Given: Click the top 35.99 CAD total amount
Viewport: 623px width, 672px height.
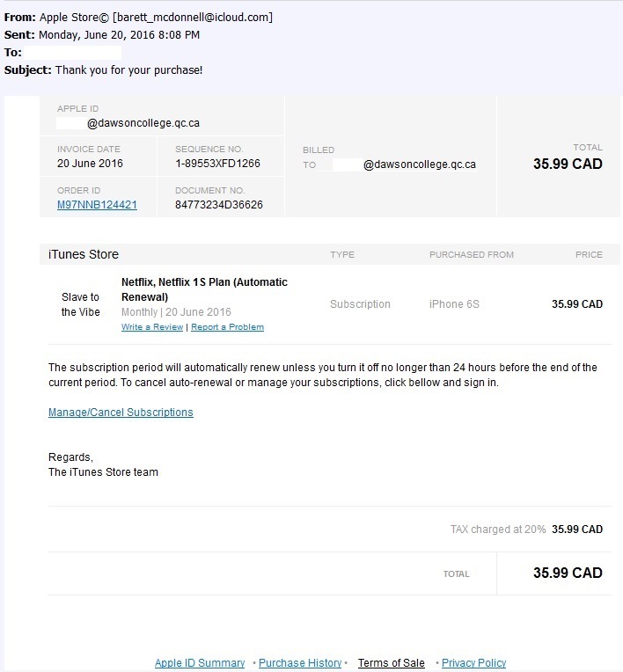Looking at the screenshot, I should 568,164.
